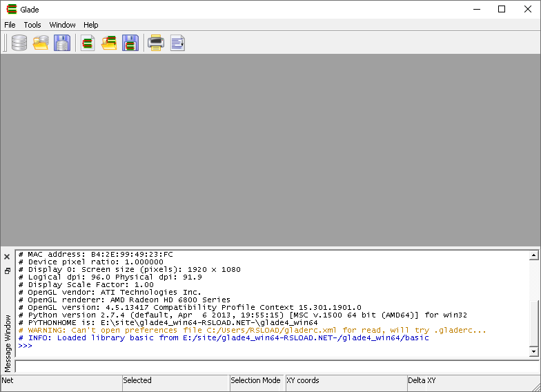541x392 pixels.
Task: Click the command input field below the log
Action: pos(276,366)
